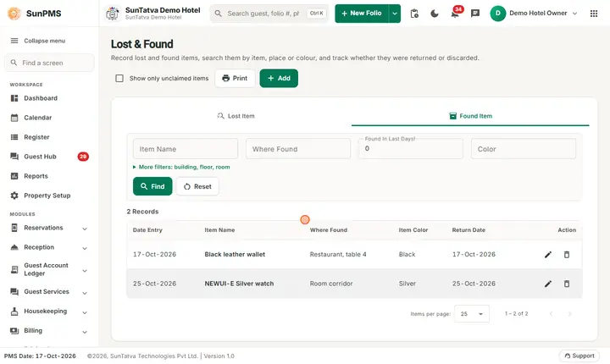Viewport: 610px width, 364px height.
Task: Click the Item Name filter field
Action: pyautogui.click(x=186, y=148)
